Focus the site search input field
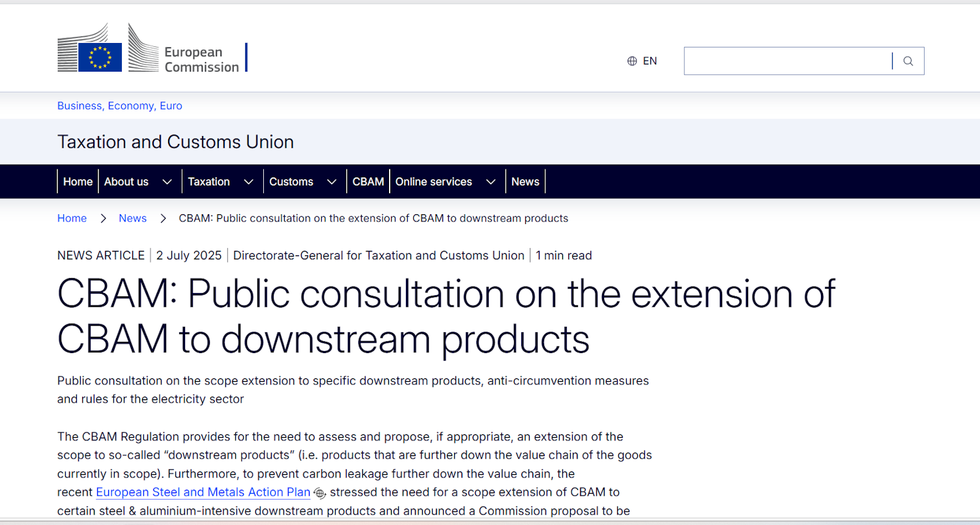This screenshot has height=525, width=980. pyautogui.click(x=788, y=61)
